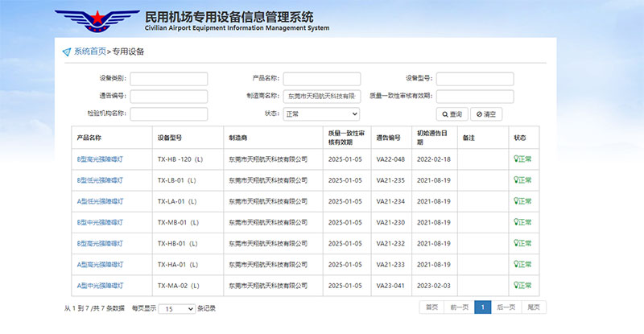Click status lightbulb icon for TX-HA-01 row
This screenshot has height=334, width=644.
tap(517, 264)
